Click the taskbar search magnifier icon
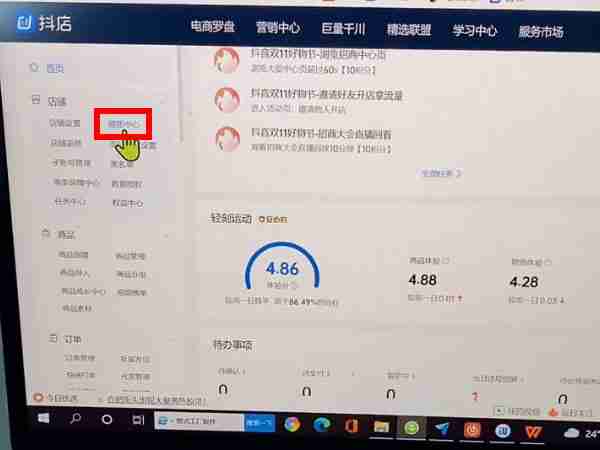This screenshot has width=600, height=450. [x=75, y=419]
